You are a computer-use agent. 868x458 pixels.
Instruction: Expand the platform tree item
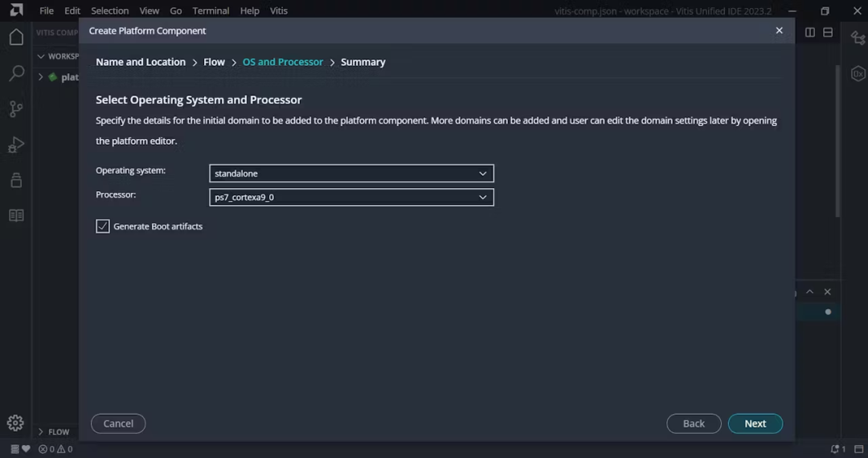[40, 77]
